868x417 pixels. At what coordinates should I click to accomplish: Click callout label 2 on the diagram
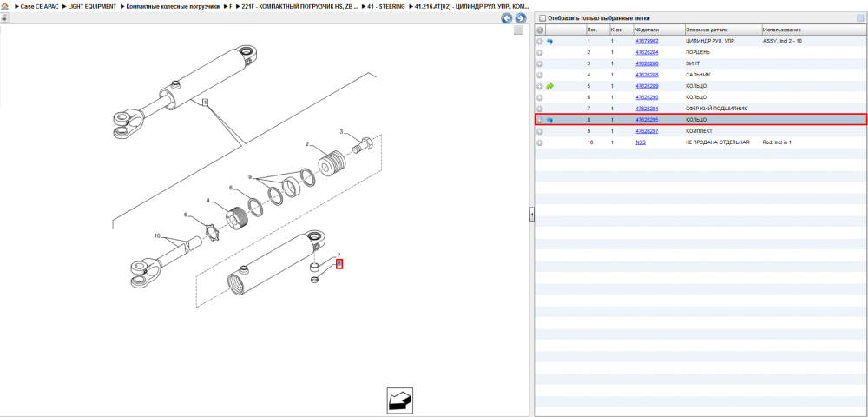[x=306, y=144]
